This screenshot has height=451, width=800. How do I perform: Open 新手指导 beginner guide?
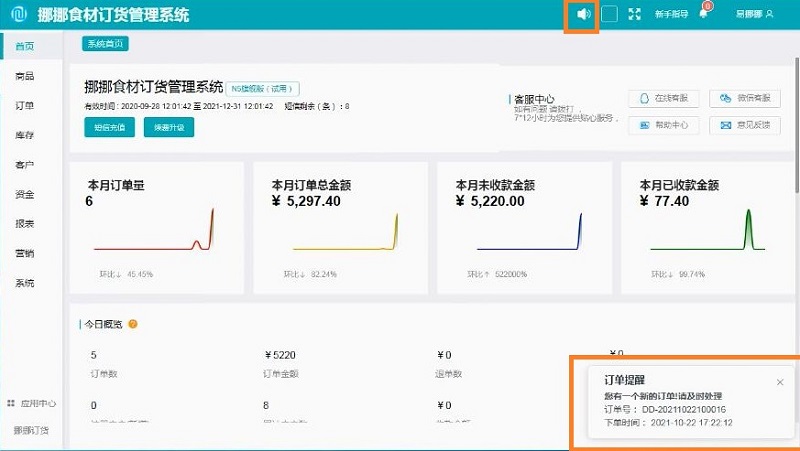pos(671,14)
